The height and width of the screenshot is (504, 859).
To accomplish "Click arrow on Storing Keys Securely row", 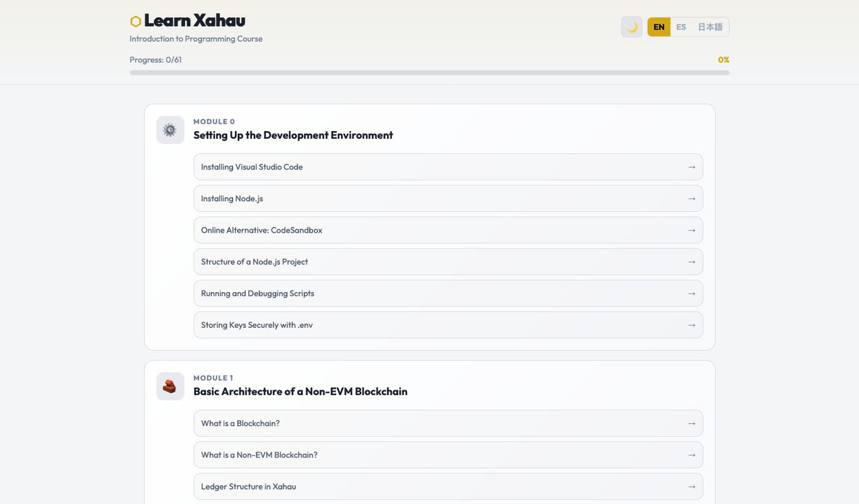I will (691, 325).
